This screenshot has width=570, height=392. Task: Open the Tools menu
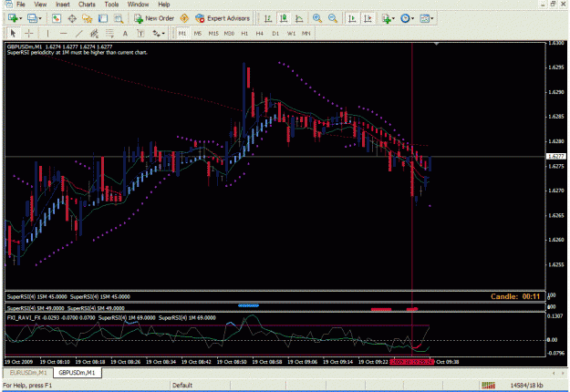coord(111,5)
